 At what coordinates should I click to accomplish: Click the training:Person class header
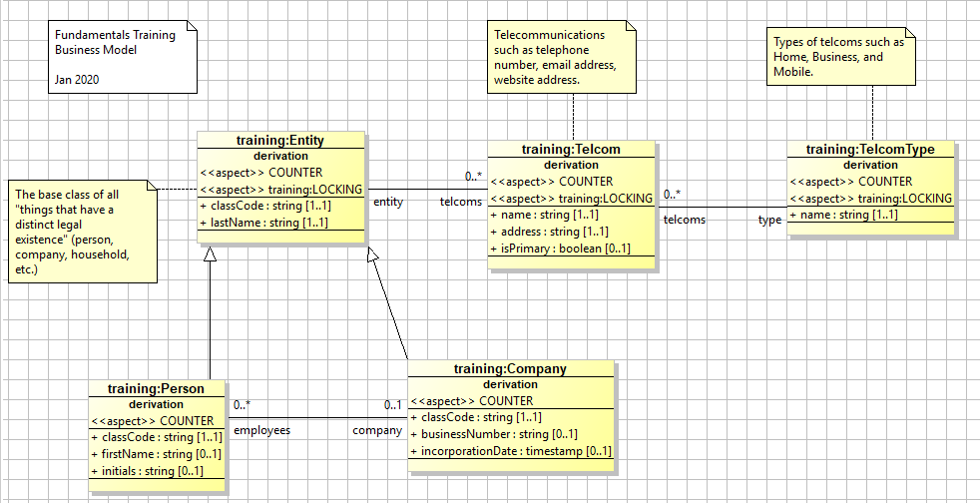156,389
